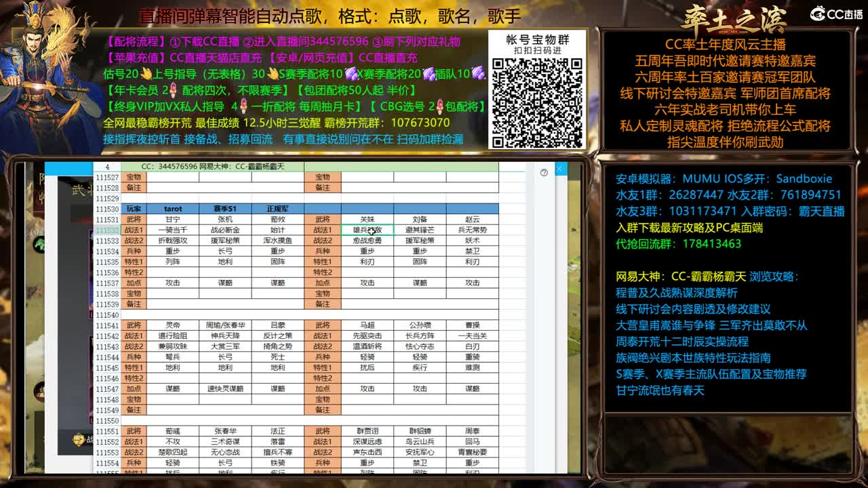Select the cell containing '关妹'
The width and height of the screenshot is (868, 488).
pos(367,220)
